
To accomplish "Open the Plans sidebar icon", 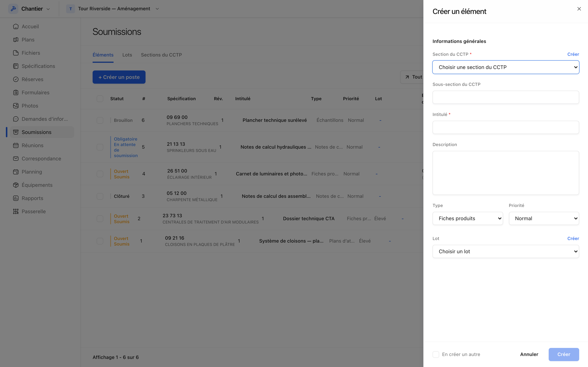I will [x=16, y=40].
